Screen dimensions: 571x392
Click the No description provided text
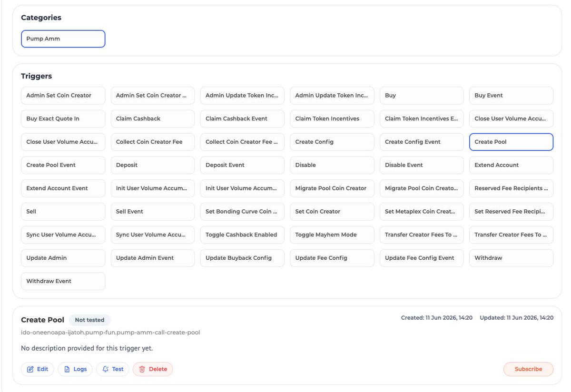click(87, 348)
